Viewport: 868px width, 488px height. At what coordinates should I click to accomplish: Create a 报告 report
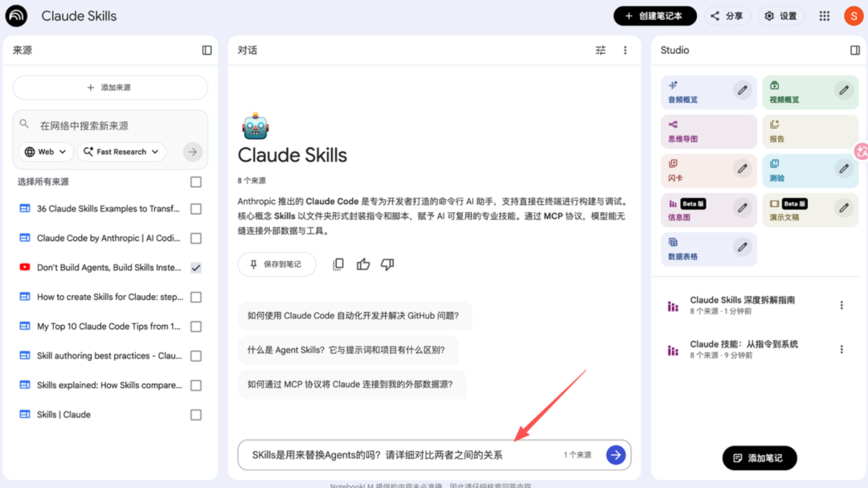[x=810, y=132]
